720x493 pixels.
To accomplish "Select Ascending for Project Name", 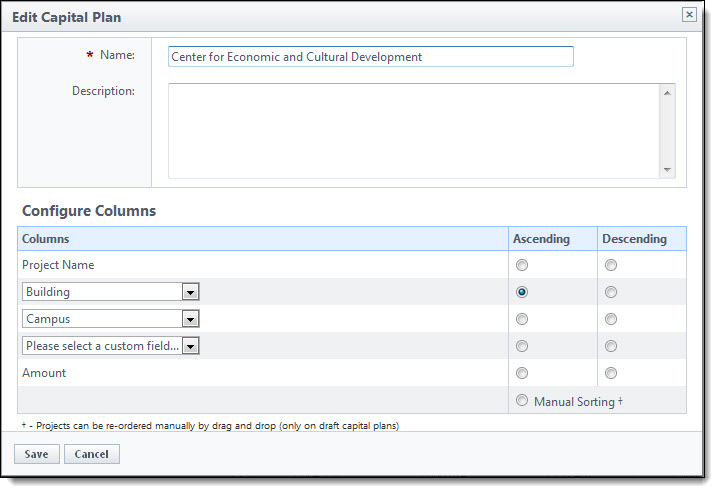I will click(x=522, y=265).
